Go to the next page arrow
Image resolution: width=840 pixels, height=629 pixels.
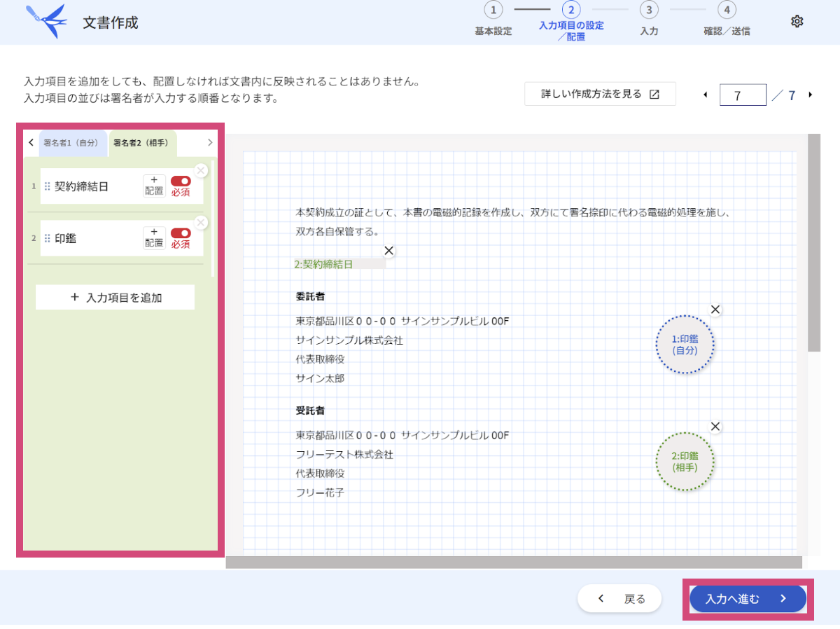[x=811, y=95]
